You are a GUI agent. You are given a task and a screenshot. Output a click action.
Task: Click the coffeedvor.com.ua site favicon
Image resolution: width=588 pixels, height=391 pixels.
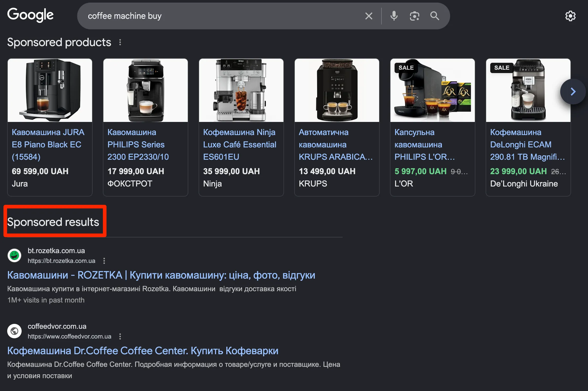[14, 331]
